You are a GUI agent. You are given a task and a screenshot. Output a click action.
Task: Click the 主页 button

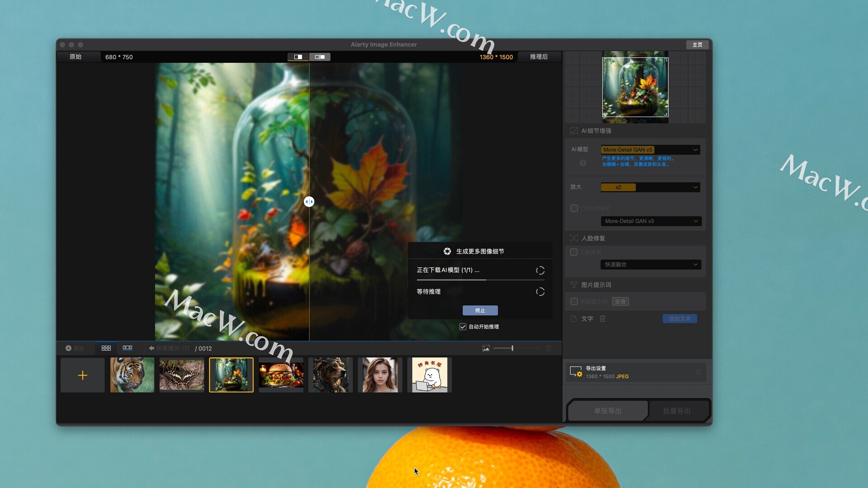[x=697, y=45]
